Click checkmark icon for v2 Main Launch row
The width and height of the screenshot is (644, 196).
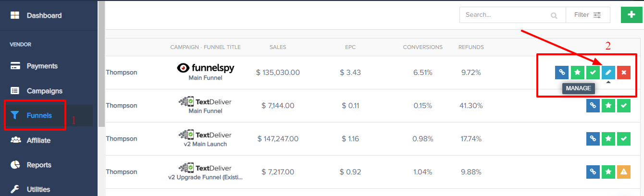tap(623, 139)
